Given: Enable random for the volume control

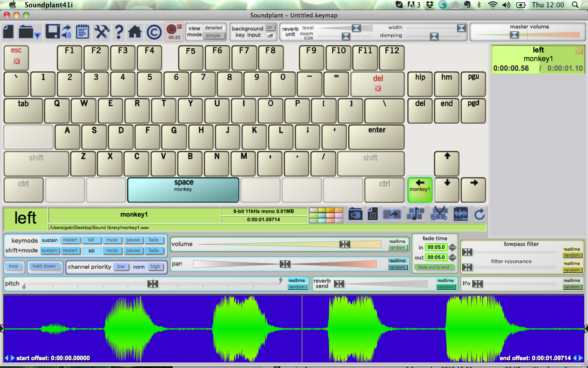Looking at the screenshot, I should [397, 247].
